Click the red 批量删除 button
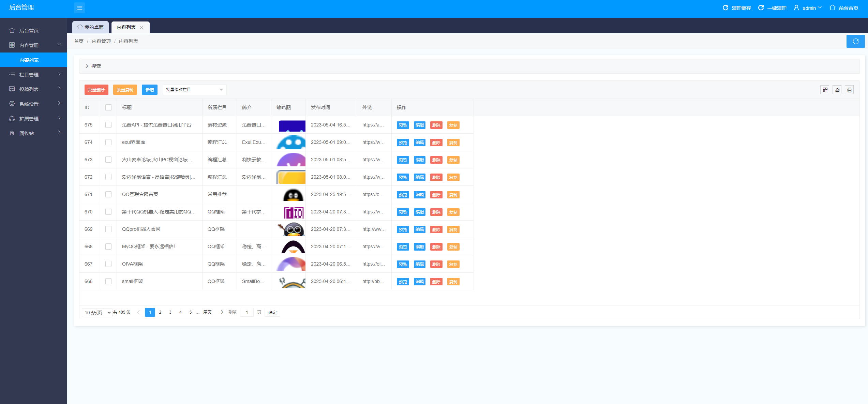Viewport: 868px width, 404px height. pyautogui.click(x=96, y=90)
